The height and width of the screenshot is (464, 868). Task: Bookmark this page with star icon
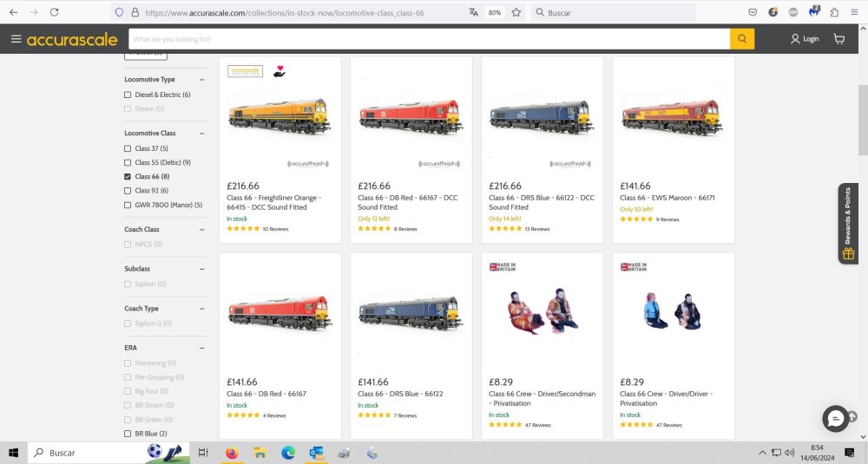tap(516, 12)
